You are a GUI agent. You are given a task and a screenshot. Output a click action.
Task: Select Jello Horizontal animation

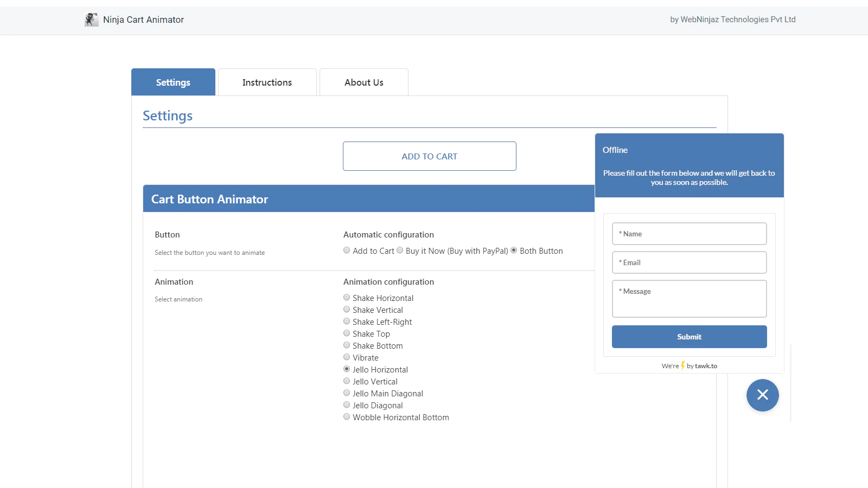[347, 369]
